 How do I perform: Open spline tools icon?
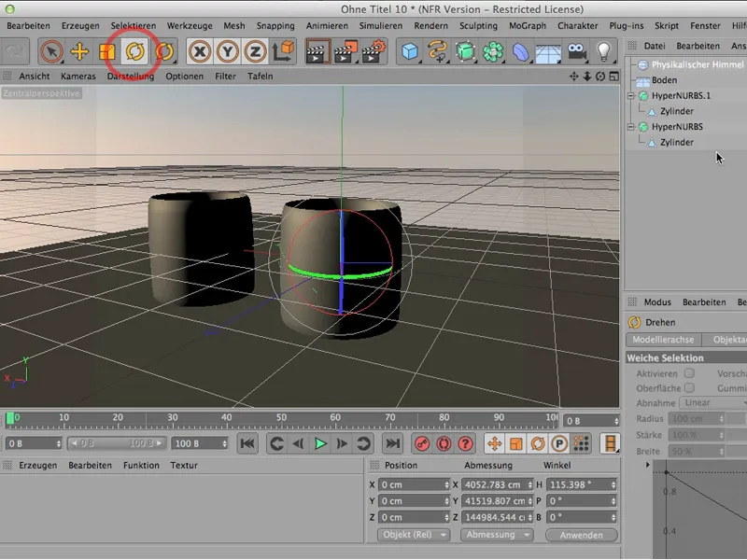click(x=437, y=51)
